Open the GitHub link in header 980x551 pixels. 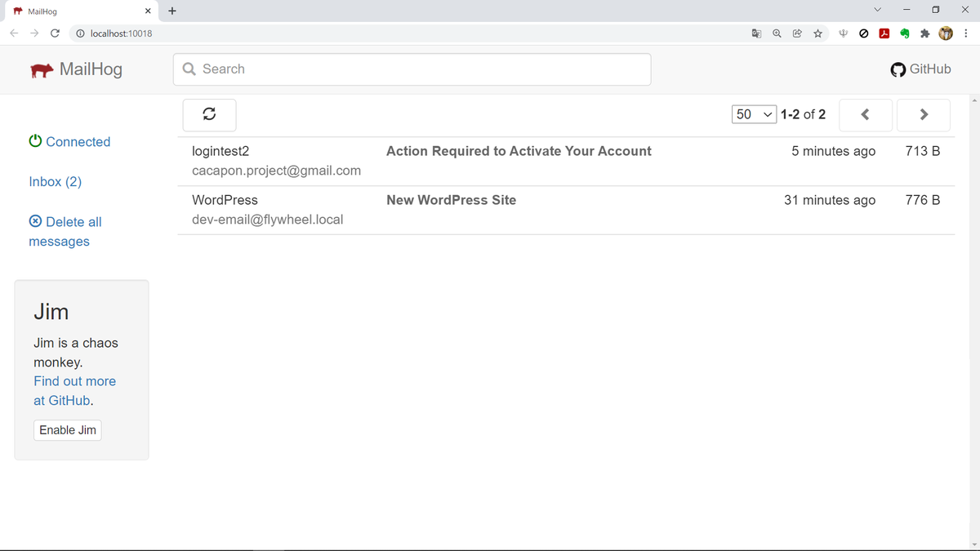(921, 69)
